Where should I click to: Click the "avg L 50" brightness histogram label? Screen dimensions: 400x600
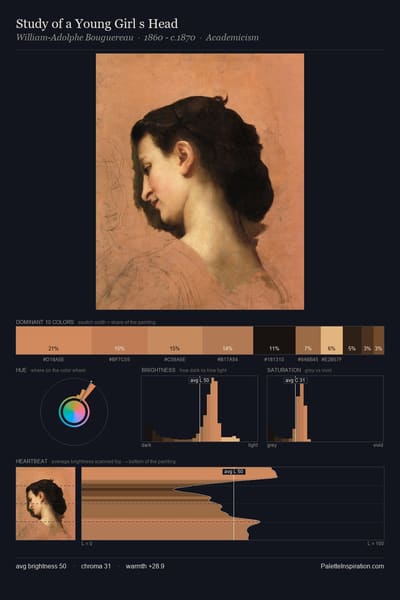(x=200, y=380)
